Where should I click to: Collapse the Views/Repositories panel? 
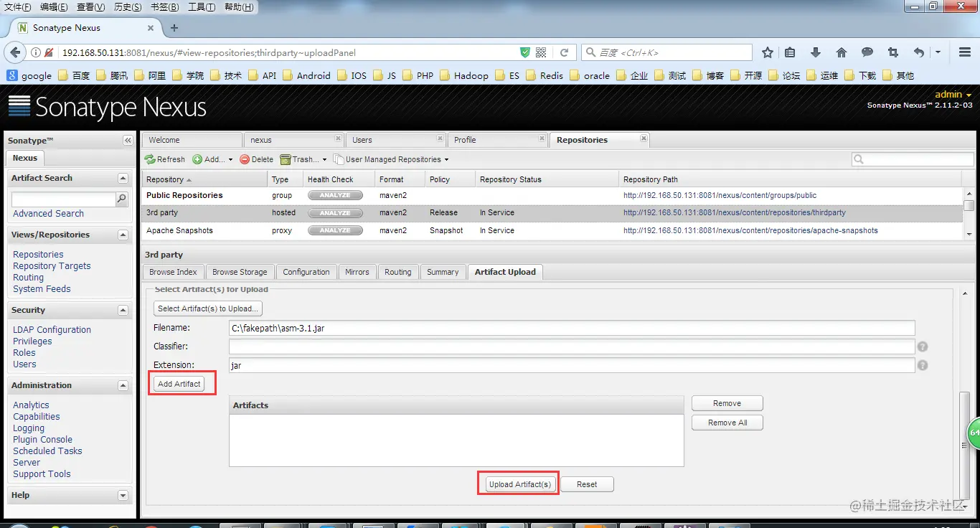tap(123, 235)
